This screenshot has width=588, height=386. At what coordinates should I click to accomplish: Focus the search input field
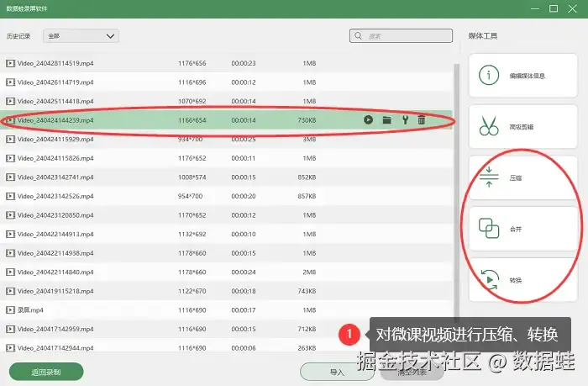tap(401, 35)
